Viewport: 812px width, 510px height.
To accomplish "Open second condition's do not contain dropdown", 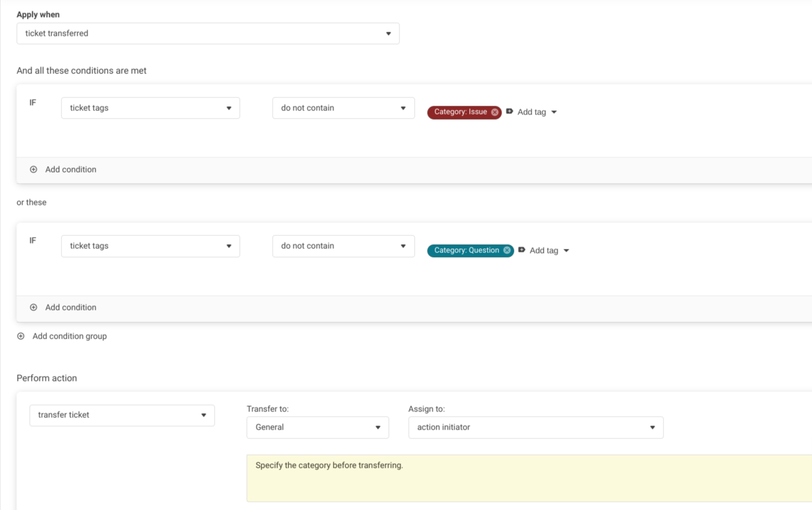I will tap(343, 246).
